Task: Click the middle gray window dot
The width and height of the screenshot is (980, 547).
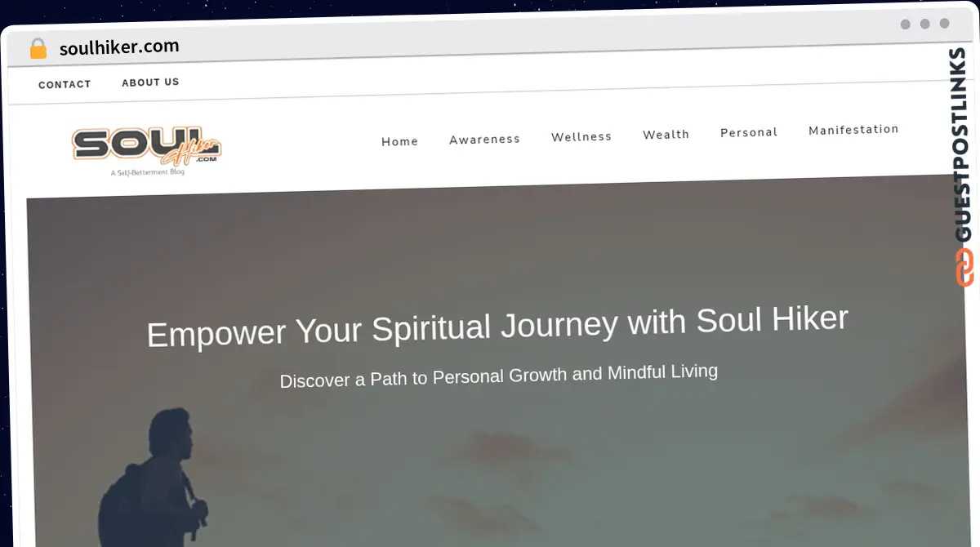Action: pyautogui.click(x=924, y=24)
